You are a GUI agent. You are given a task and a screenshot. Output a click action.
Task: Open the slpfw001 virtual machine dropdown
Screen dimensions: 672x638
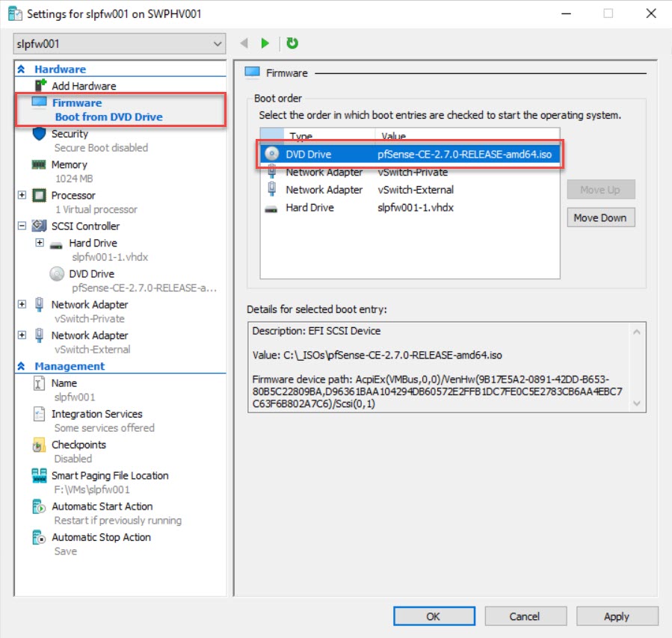tap(120, 43)
